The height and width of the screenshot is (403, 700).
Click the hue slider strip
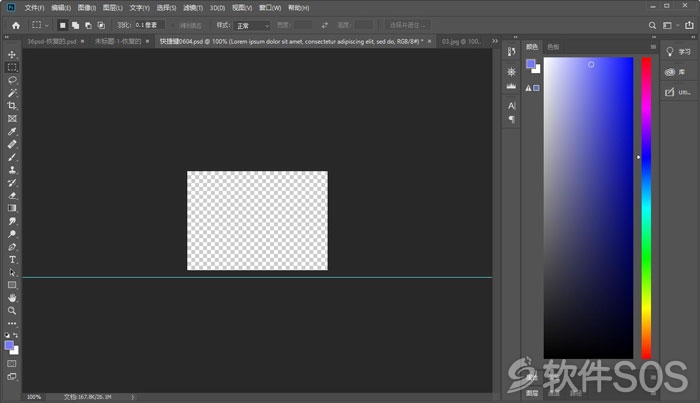[646, 208]
